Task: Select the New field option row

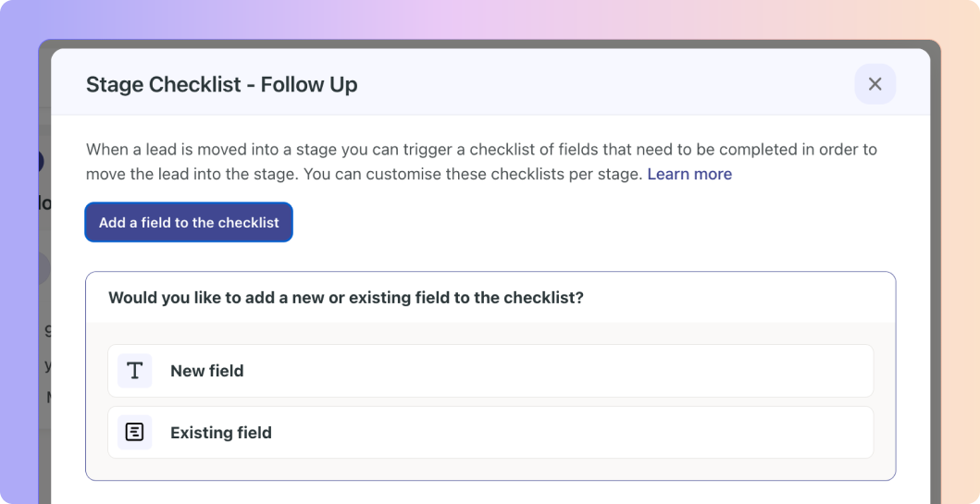Action: pyautogui.click(x=490, y=371)
